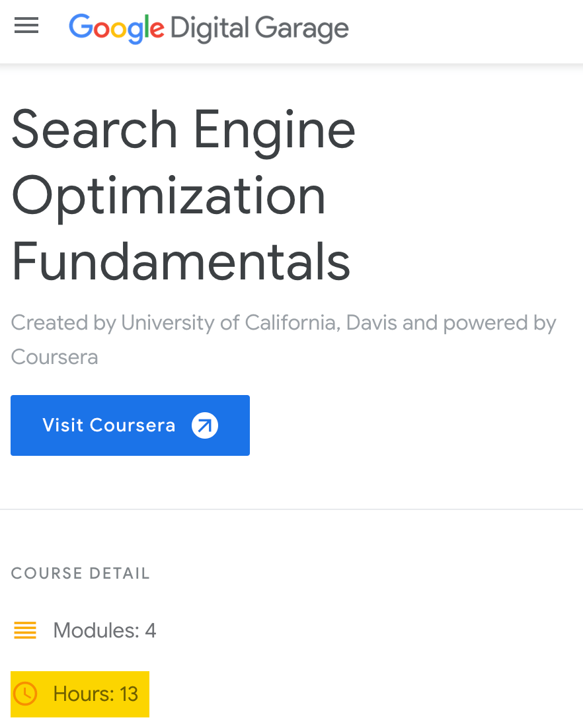Select the highlighted Hours: 13 detail
583x728 pixels.
tap(79, 694)
